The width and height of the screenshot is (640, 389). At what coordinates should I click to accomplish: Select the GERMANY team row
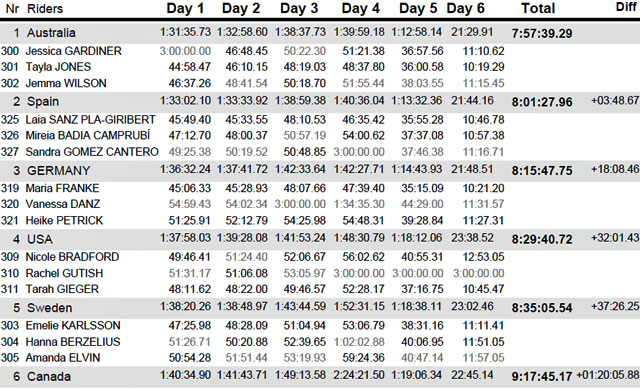[320, 170]
